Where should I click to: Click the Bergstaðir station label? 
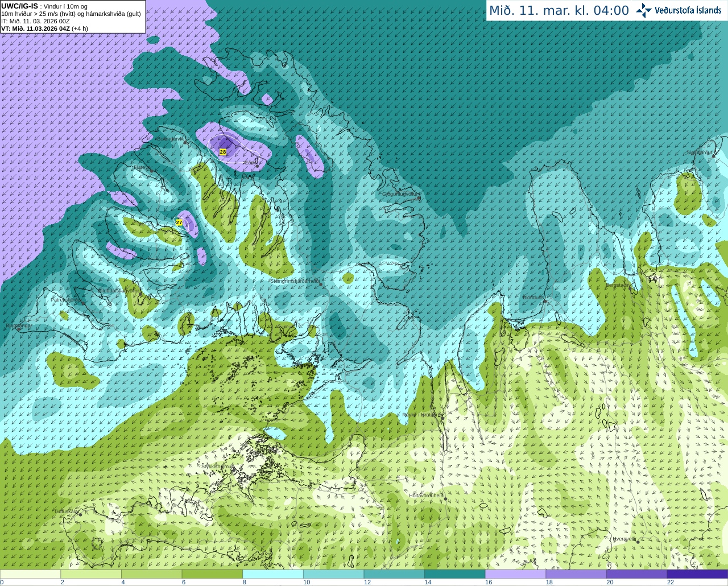pyautogui.click(x=618, y=284)
